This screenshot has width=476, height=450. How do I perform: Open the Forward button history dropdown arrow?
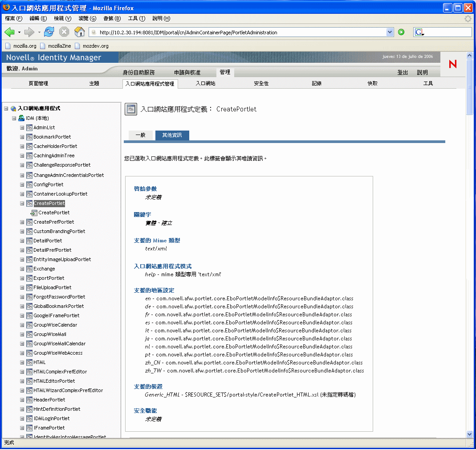pos(39,32)
